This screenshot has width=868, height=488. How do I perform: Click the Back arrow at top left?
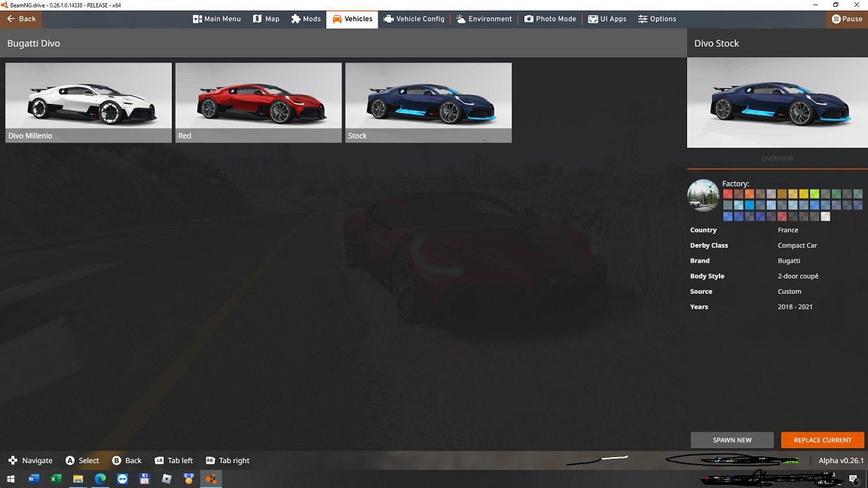(21, 19)
